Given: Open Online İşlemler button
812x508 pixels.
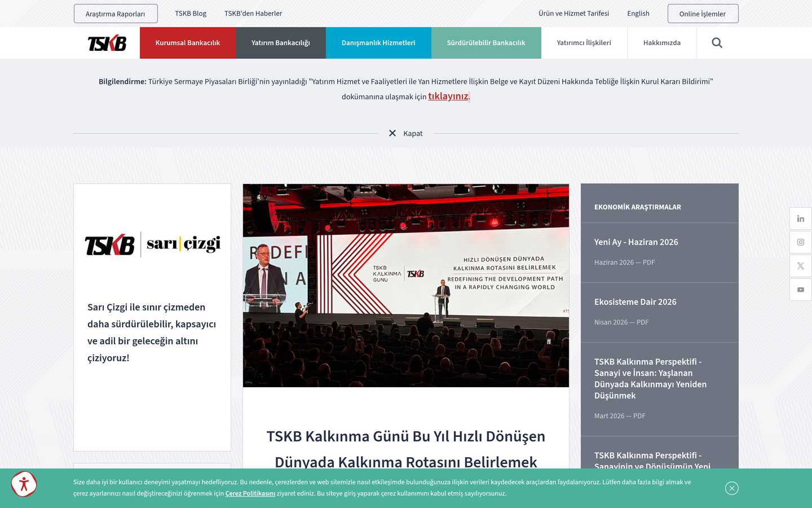Looking at the screenshot, I should (x=703, y=14).
